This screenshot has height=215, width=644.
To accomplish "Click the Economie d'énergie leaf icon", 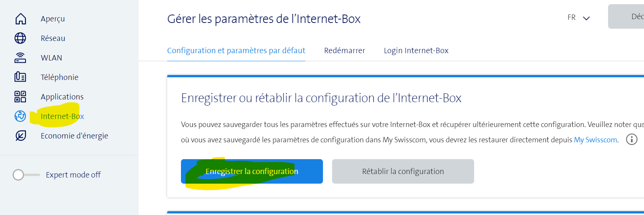I will [x=21, y=136].
